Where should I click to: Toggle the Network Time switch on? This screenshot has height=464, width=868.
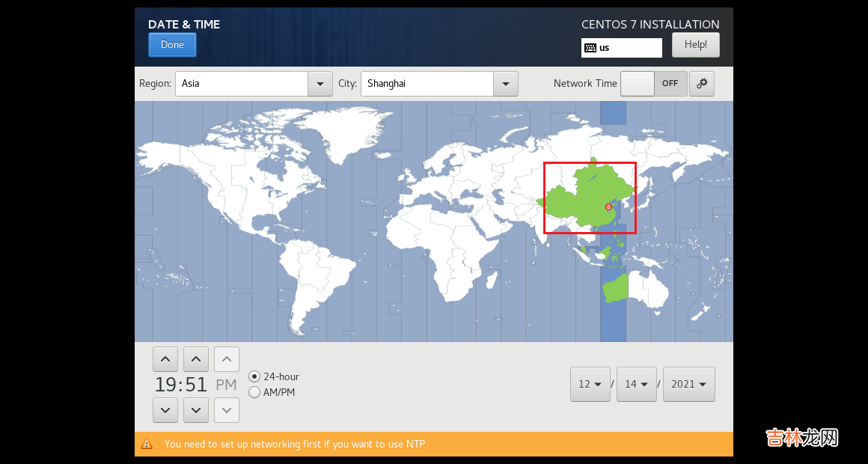click(x=653, y=84)
